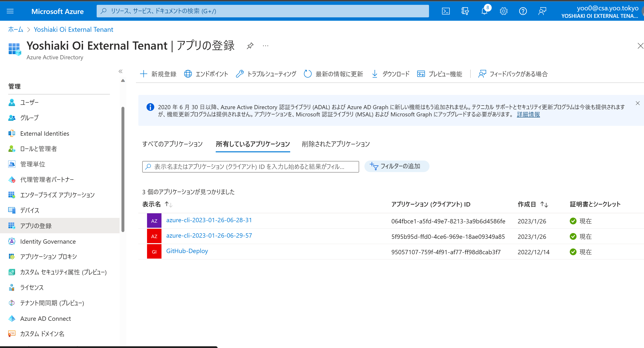Open the ellipsis more options menu

266,46
